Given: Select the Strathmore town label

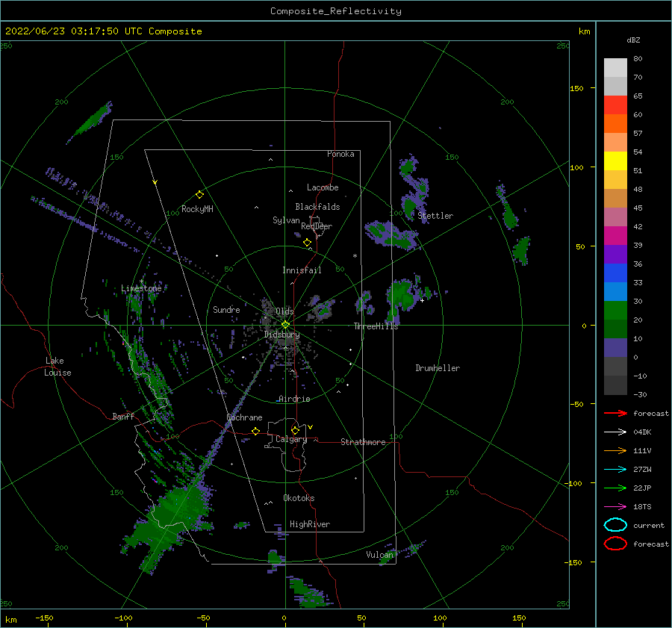Looking at the screenshot, I should [363, 442].
